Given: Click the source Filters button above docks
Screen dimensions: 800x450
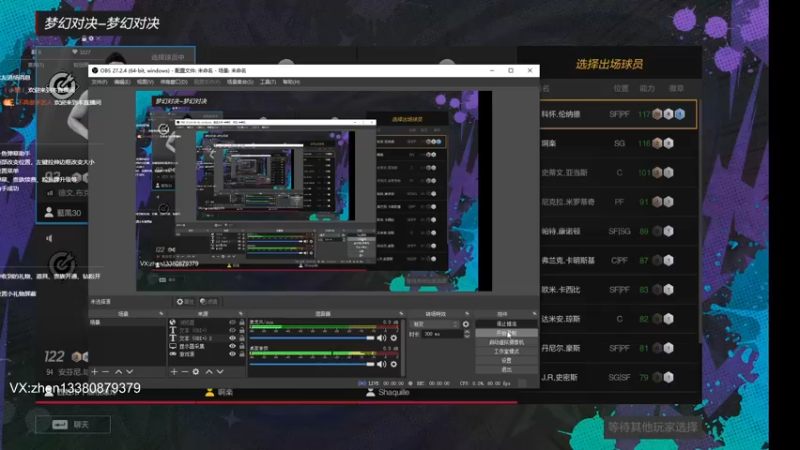Looking at the screenshot, I should [209, 302].
